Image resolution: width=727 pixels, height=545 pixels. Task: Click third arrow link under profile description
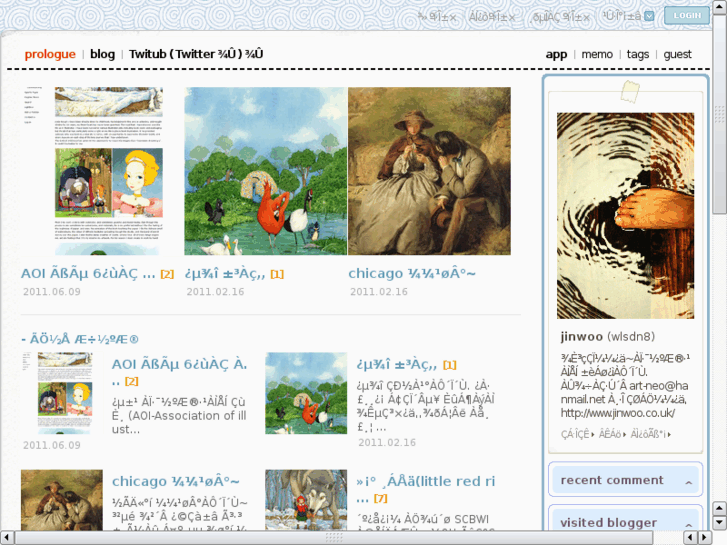pos(651,435)
